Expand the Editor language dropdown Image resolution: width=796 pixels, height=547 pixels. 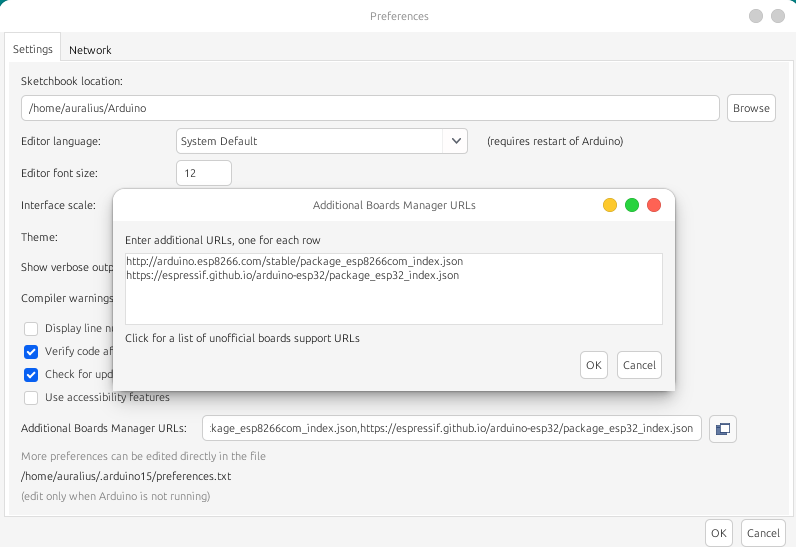tap(455, 141)
